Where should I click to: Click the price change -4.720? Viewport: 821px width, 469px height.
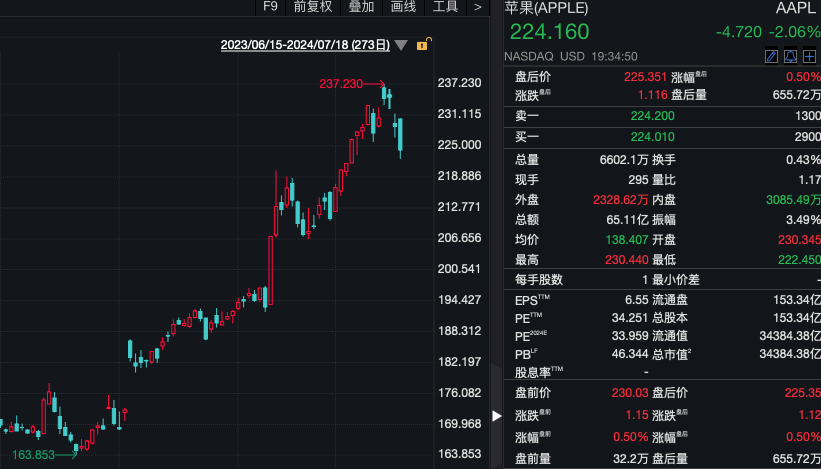pos(739,32)
